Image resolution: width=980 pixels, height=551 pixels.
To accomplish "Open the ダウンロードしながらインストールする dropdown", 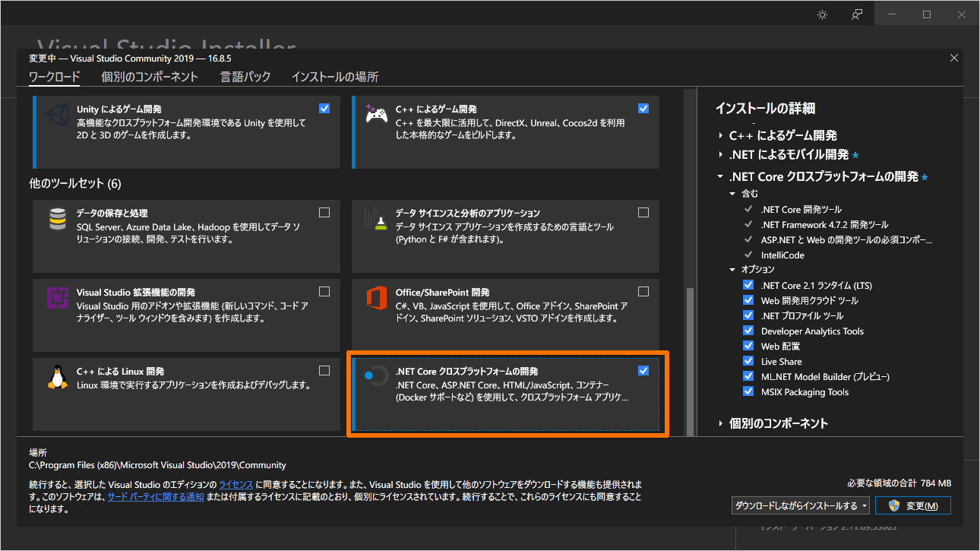I will [801, 506].
